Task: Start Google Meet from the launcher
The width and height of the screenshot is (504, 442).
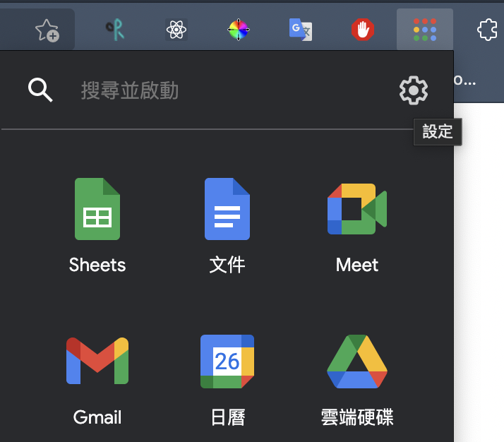Action: coord(357,209)
